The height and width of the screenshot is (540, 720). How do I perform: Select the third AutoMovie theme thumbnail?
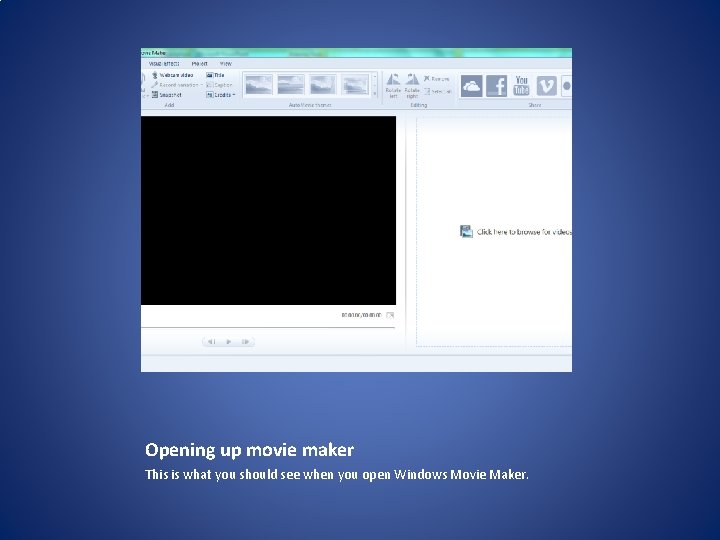323,85
